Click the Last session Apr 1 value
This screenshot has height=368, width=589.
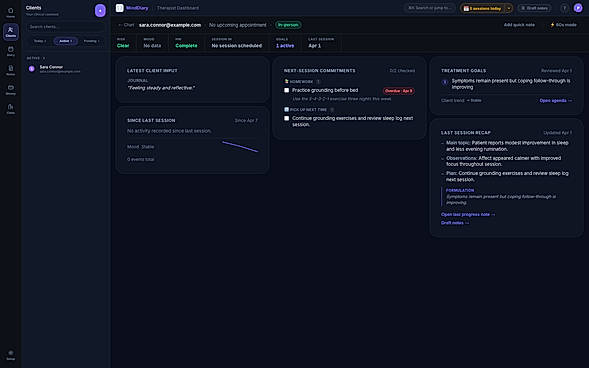coord(315,45)
